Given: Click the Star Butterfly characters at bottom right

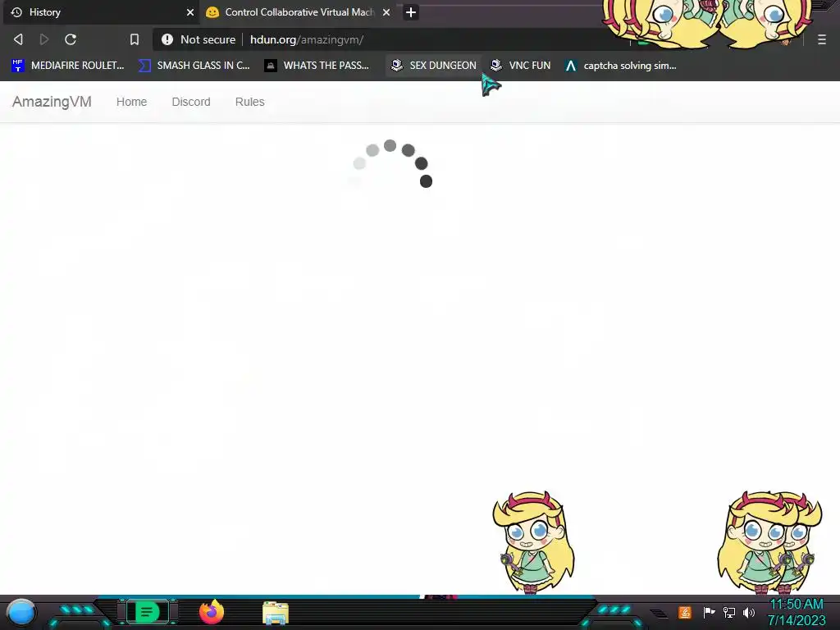Looking at the screenshot, I should [769, 542].
